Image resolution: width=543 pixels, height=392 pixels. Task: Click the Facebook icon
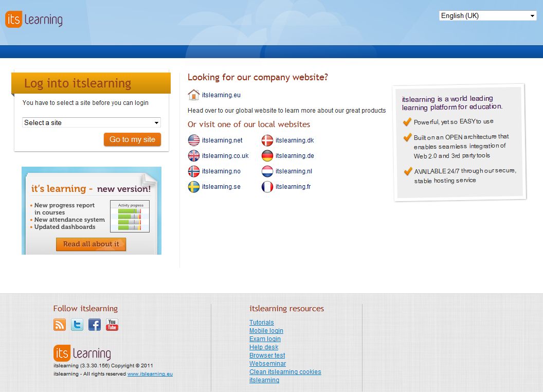pos(95,325)
